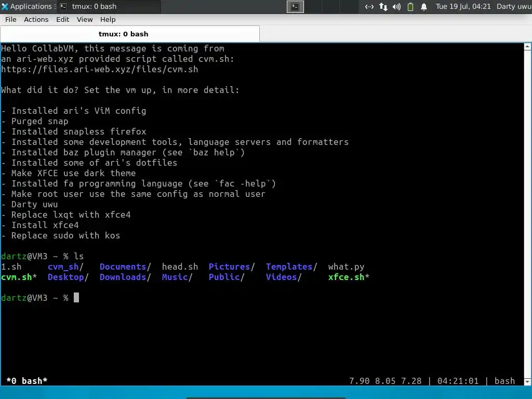Screen dimensions: 532x399
Task: Click the xfce.sh* file name
Action: (349, 277)
